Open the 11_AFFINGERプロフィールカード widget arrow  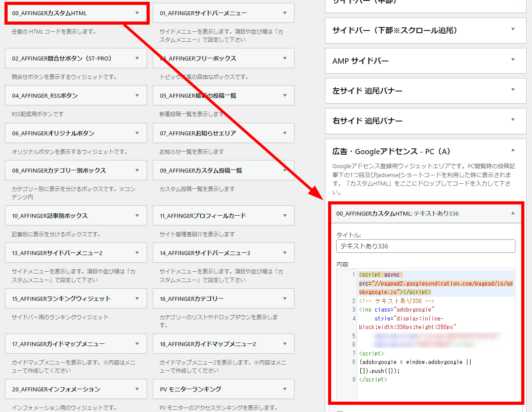[285, 216]
